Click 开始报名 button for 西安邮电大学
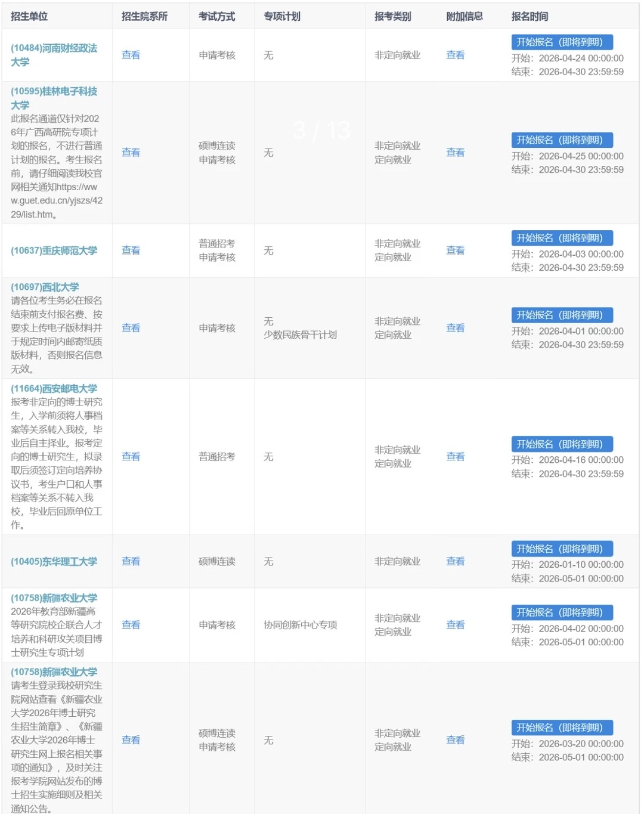This screenshot has height=814, width=644. [562, 444]
